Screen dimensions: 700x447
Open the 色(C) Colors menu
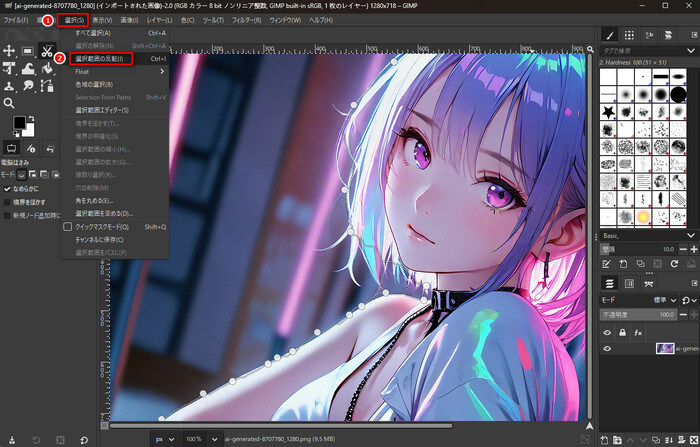188,21
